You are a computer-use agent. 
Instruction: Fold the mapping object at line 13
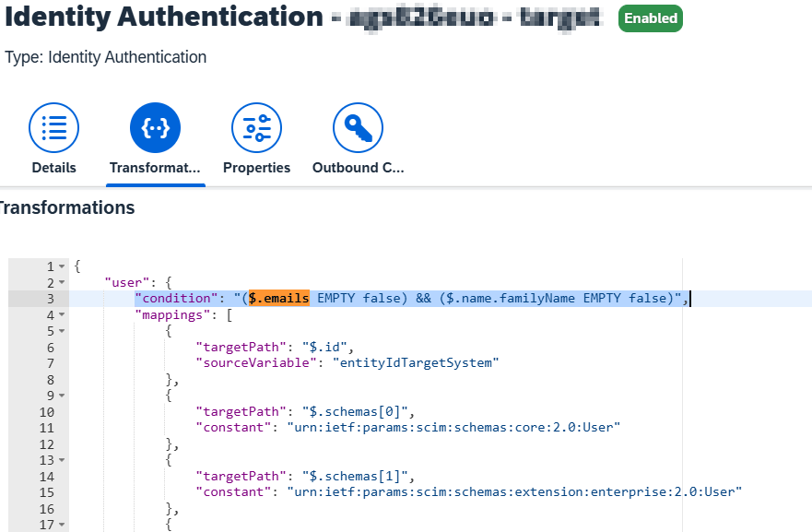(x=62, y=460)
